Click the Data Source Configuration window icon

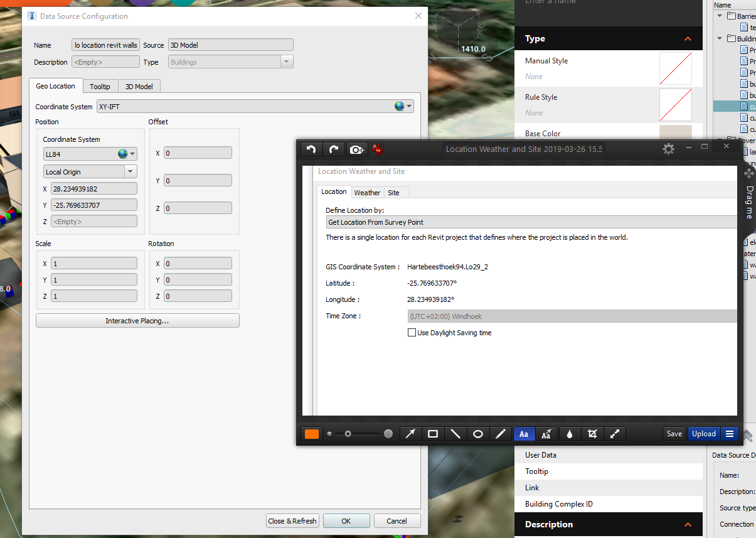[32, 16]
